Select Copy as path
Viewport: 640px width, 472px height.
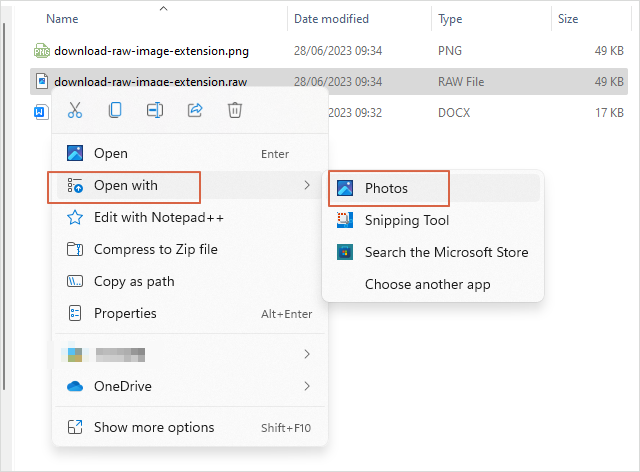click(x=134, y=281)
